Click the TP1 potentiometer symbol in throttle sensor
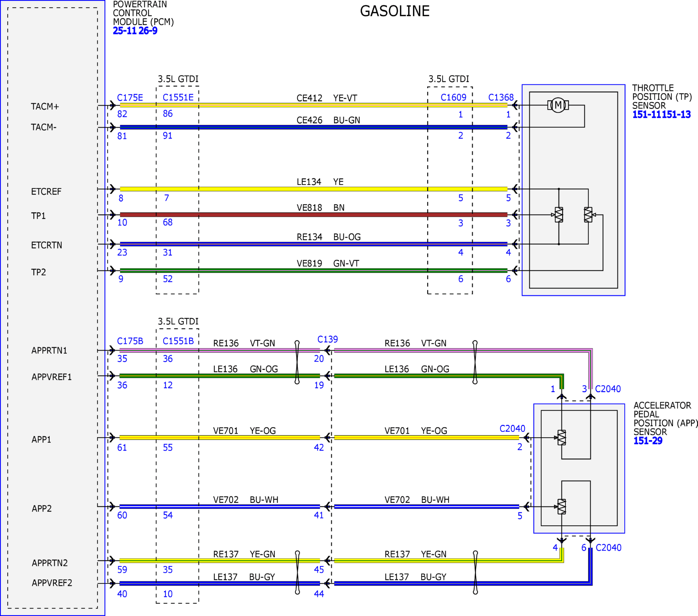 pyautogui.click(x=559, y=215)
